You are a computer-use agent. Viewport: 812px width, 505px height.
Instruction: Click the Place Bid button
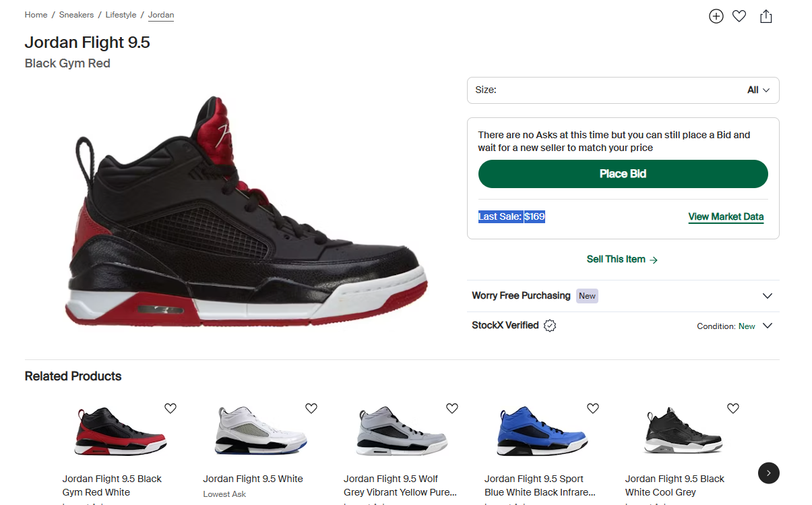click(x=623, y=174)
